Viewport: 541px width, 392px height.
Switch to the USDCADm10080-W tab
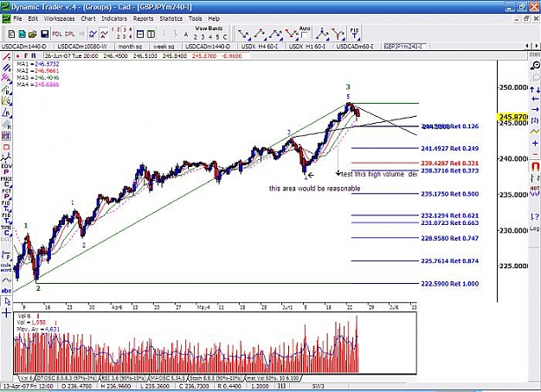(x=81, y=46)
